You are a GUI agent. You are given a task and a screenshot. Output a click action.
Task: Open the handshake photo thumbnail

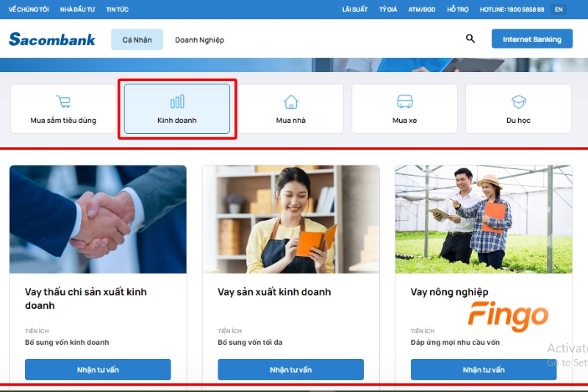(x=98, y=219)
